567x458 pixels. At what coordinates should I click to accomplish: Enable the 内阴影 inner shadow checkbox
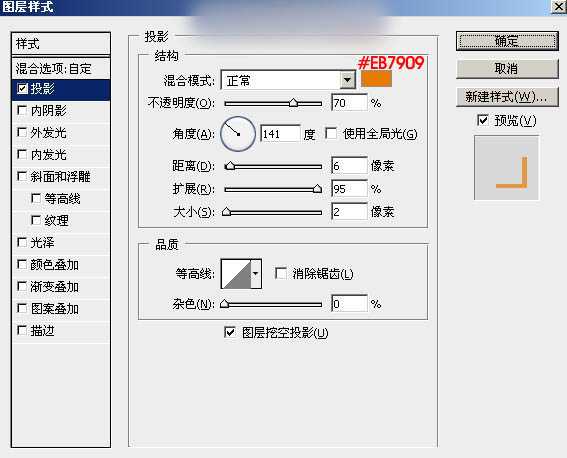[22, 110]
